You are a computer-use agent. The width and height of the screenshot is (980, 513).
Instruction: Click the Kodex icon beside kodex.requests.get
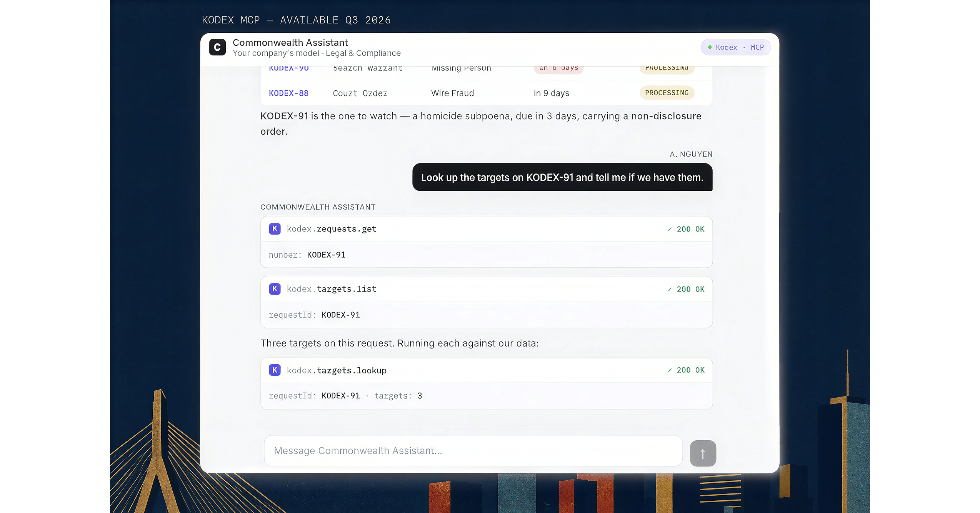click(x=275, y=229)
